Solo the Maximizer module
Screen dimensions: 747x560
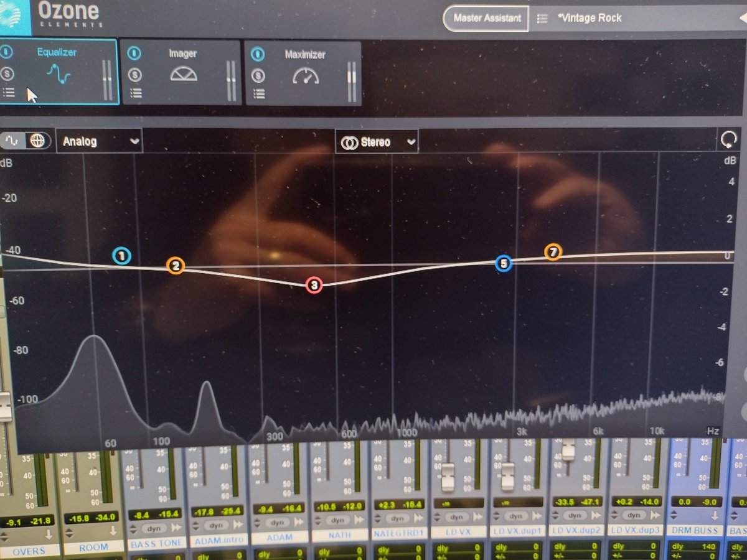[258, 75]
